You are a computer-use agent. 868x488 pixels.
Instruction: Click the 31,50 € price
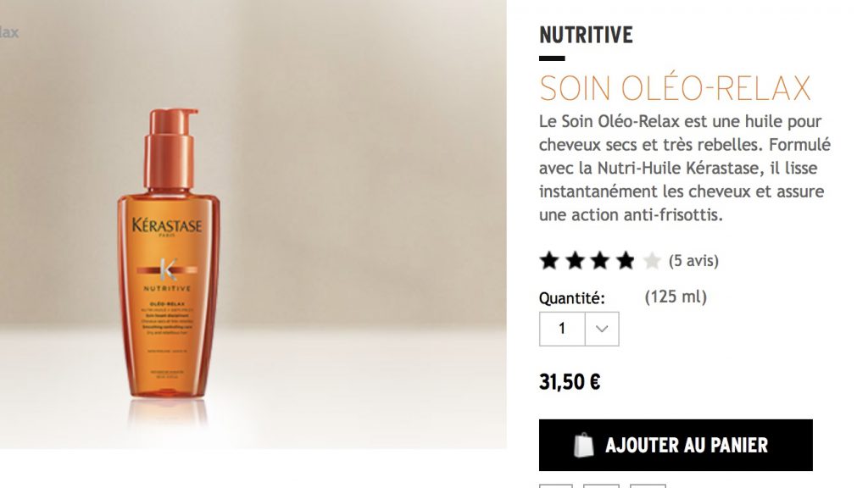coord(570,382)
